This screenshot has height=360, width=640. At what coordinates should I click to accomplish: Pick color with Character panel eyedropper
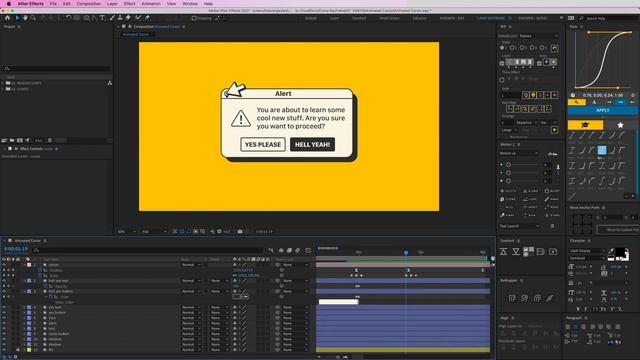[x=611, y=251]
